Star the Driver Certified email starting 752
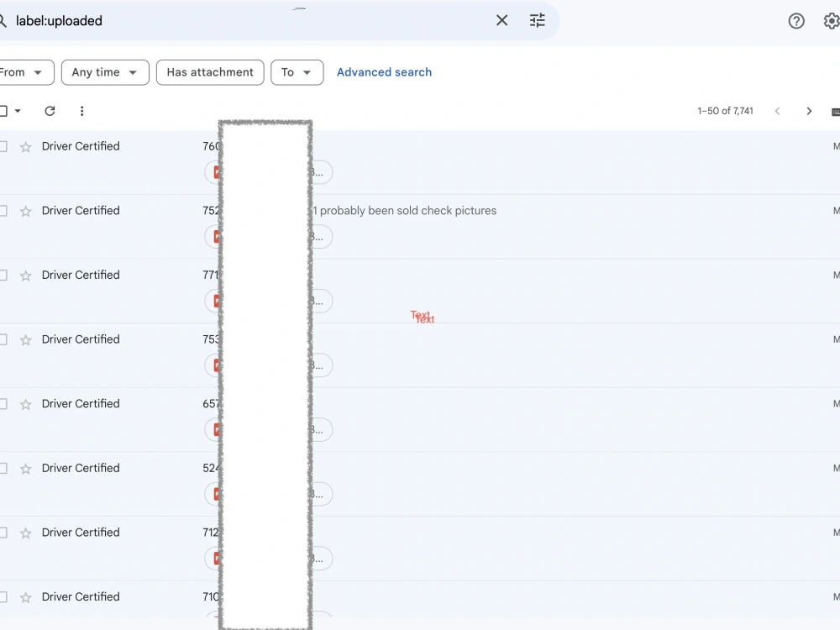840x630 pixels. (x=26, y=211)
